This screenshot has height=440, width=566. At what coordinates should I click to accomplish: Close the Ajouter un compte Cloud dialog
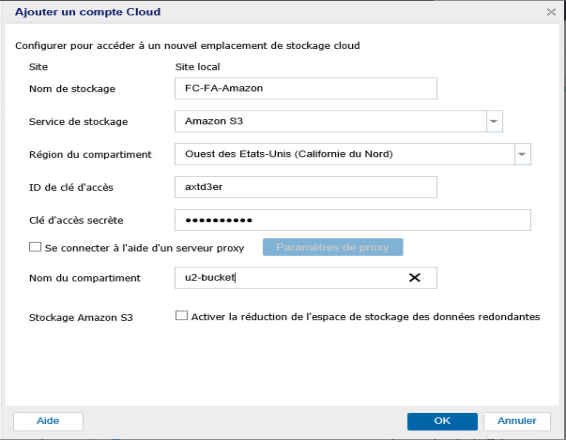pyautogui.click(x=551, y=12)
